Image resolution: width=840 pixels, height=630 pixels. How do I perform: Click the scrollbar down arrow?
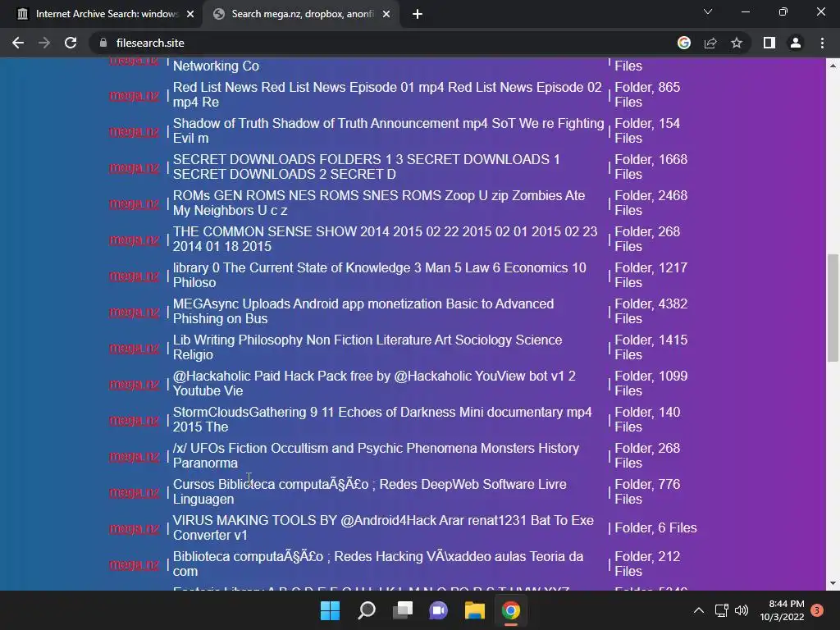tap(833, 583)
